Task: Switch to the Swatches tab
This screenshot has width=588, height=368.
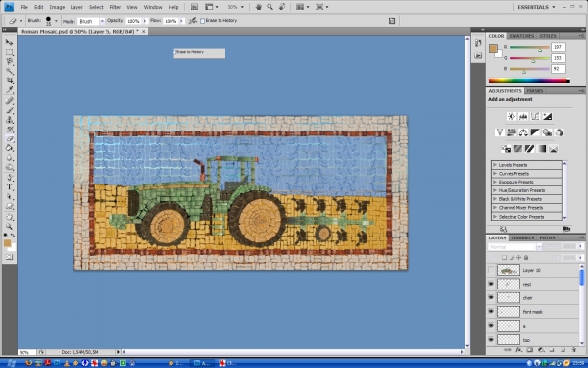Action: [x=521, y=36]
